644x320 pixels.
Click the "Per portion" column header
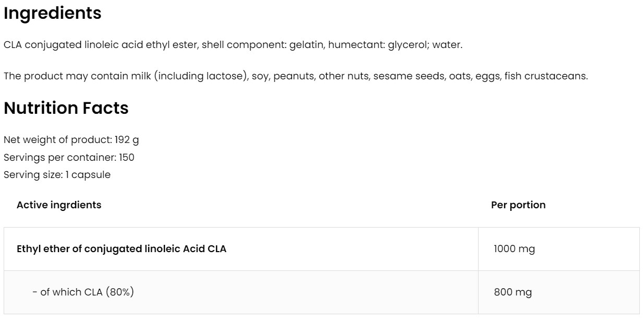(x=518, y=205)
